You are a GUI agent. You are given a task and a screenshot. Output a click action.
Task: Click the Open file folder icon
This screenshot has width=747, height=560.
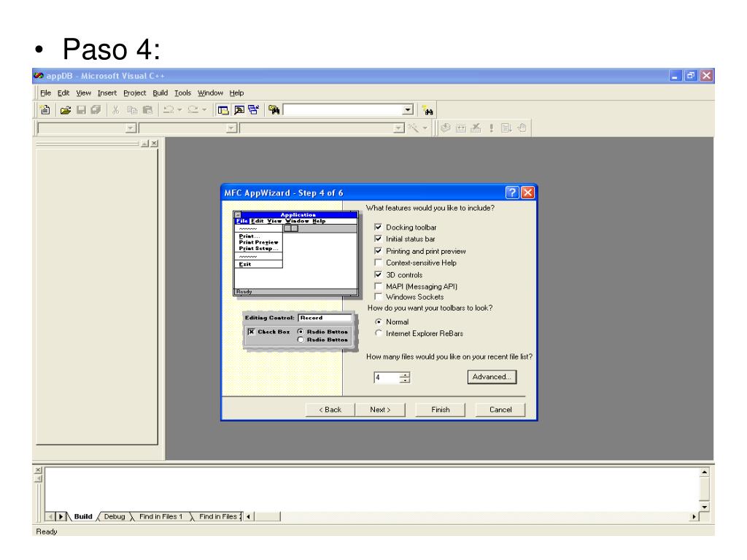click(x=65, y=110)
